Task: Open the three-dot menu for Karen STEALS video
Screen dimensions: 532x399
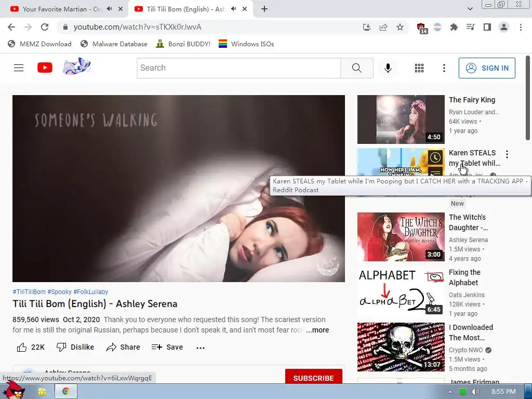Action: click(507, 154)
